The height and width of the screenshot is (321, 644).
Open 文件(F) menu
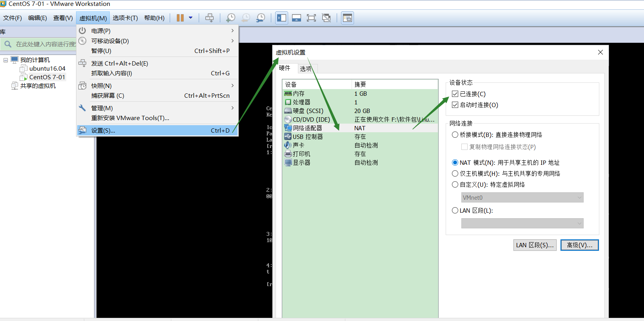13,18
